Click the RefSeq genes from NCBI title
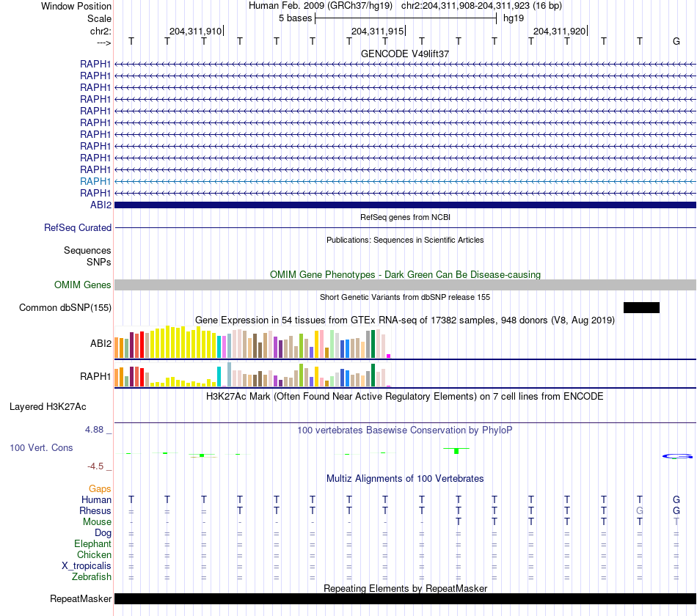Screen dimensions: 697x616 (x=405, y=217)
